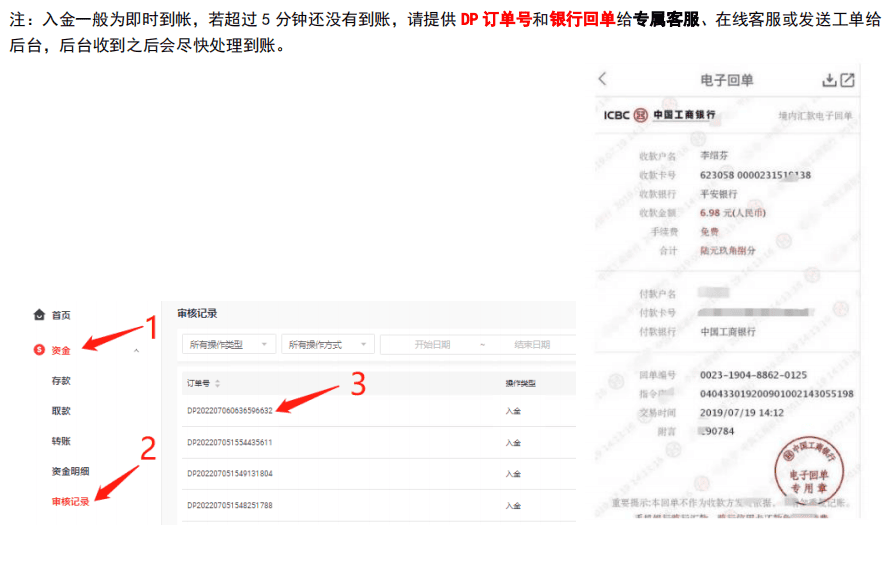Click the home icon beside 首页
Screen dimensions: 892x562
click(x=40, y=315)
